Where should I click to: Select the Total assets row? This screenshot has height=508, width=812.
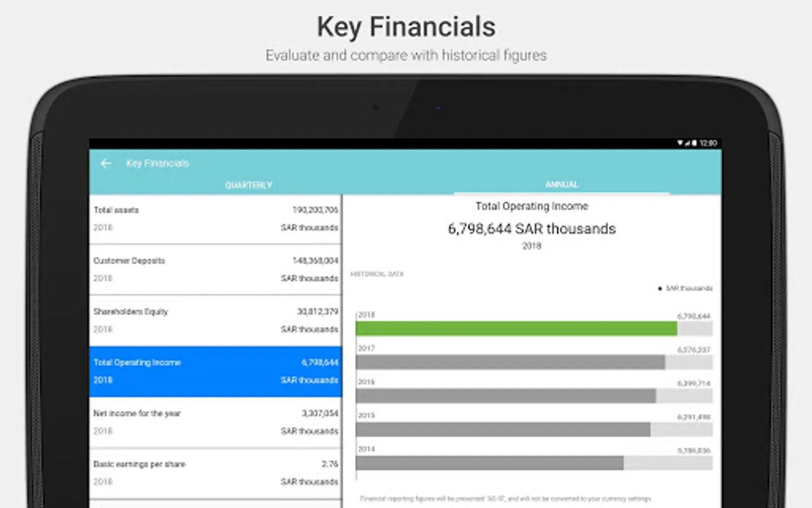[x=215, y=219]
